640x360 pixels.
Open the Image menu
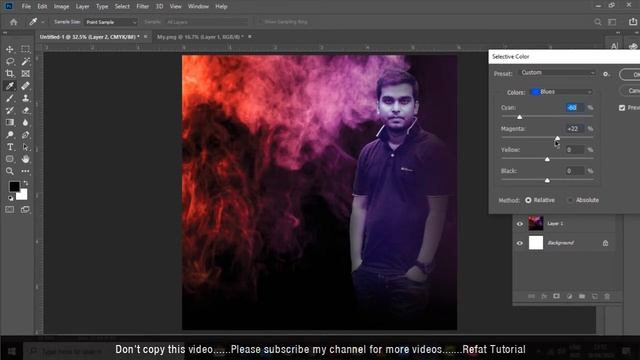61,7
